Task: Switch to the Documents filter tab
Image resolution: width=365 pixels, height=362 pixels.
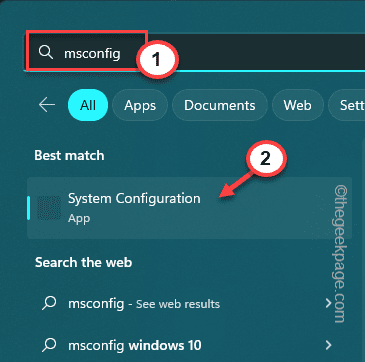Action: (220, 105)
